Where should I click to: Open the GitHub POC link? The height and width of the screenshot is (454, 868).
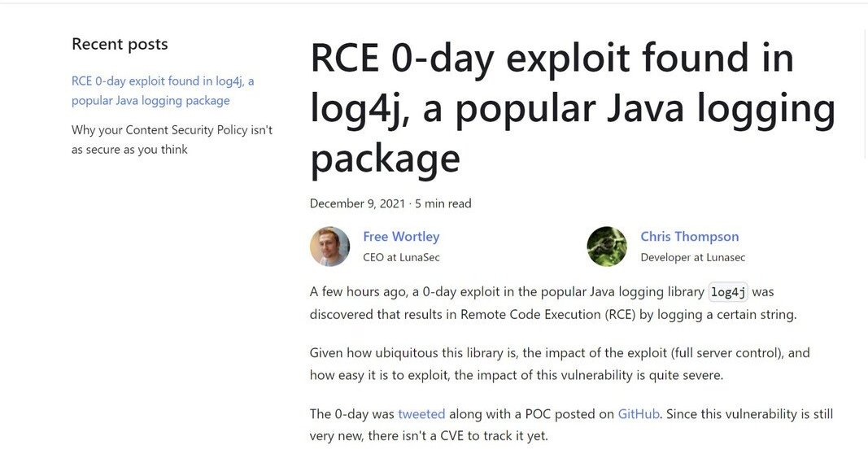coord(639,414)
